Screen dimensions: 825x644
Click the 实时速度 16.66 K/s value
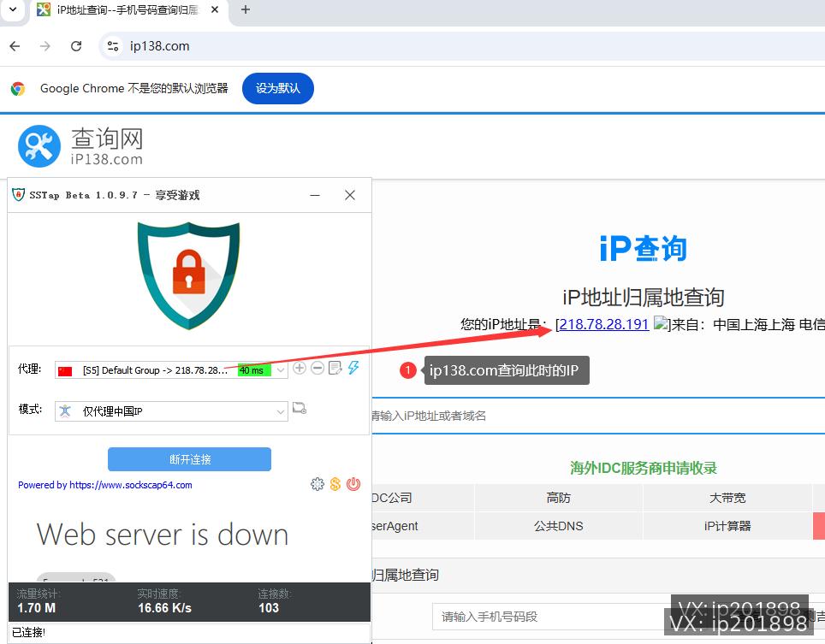164,608
